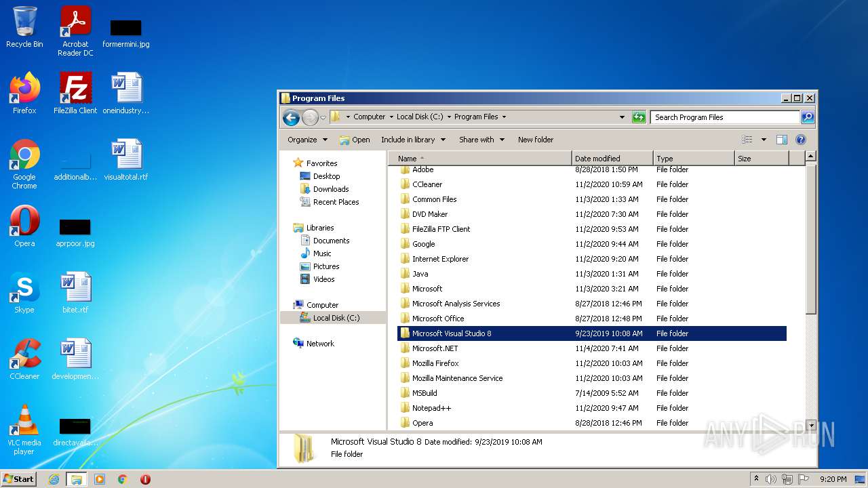The image size is (868, 488).
Task: Open the Organize dropdown menu
Action: [307, 140]
